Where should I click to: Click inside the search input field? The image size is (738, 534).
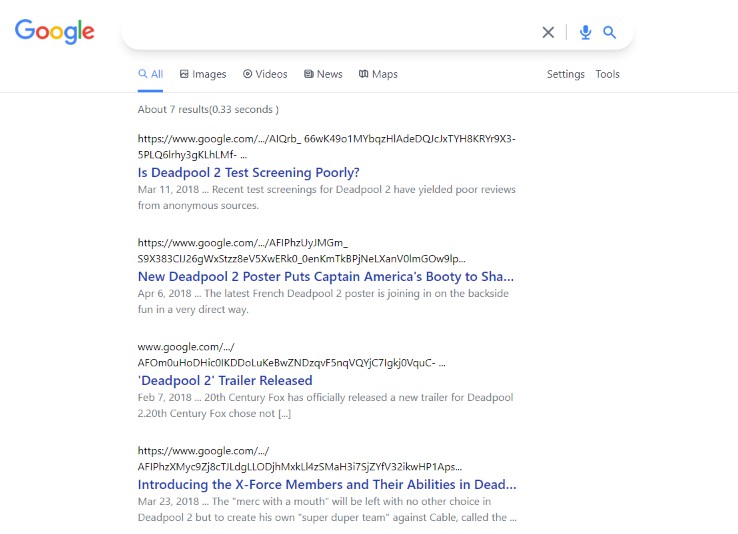pos(330,32)
